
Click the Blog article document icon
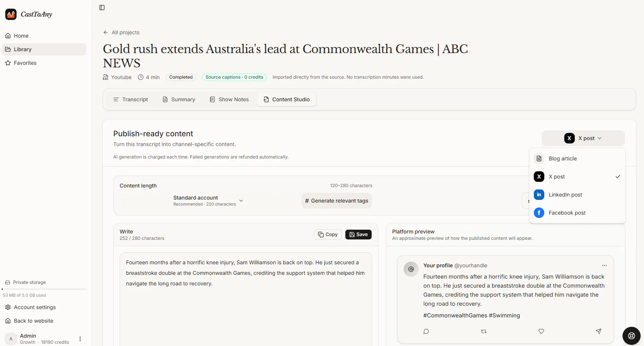[x=539, y=159]
